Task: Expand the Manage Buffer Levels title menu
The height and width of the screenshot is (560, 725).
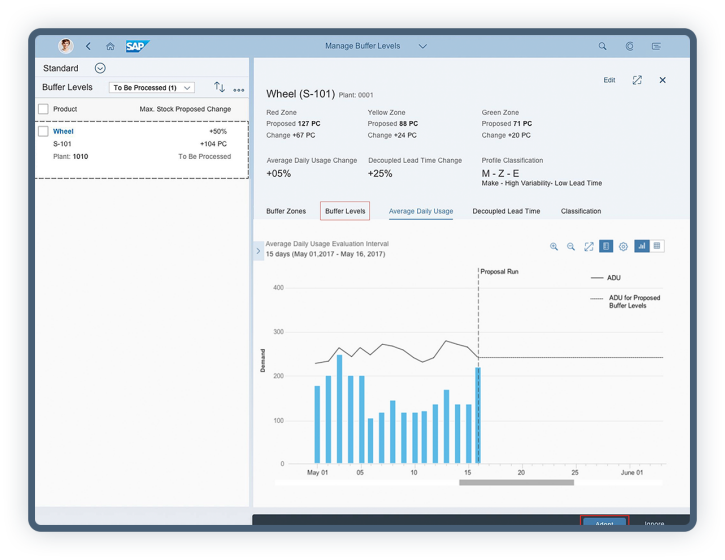Action: point(423,46)
